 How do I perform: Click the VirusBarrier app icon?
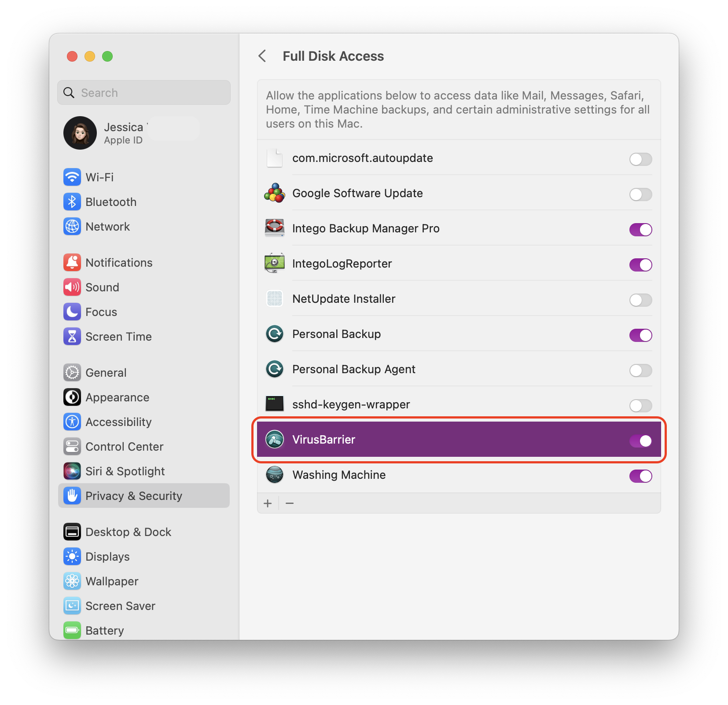tap(275, 440)
